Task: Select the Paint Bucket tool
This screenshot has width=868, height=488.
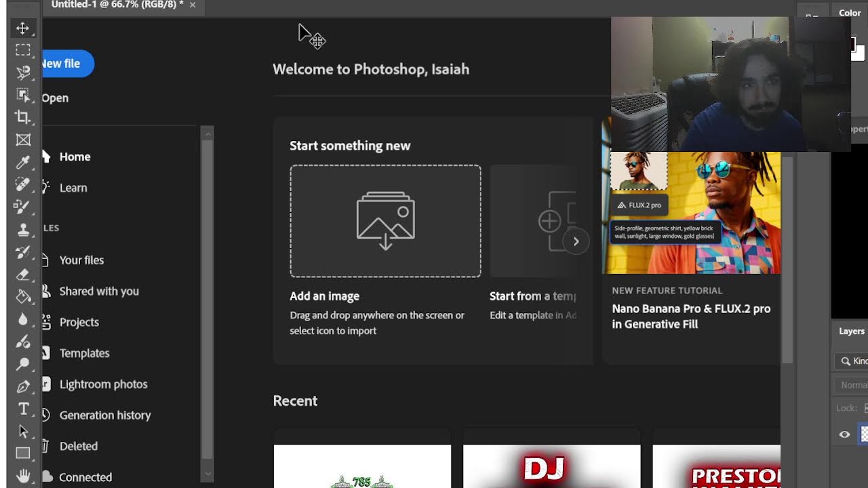Action: click(x=23, y=297)
